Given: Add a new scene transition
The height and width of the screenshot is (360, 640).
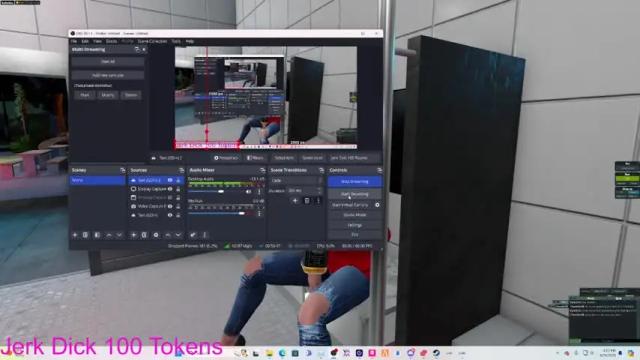Looking at the screenshot, I should point(295,200).
